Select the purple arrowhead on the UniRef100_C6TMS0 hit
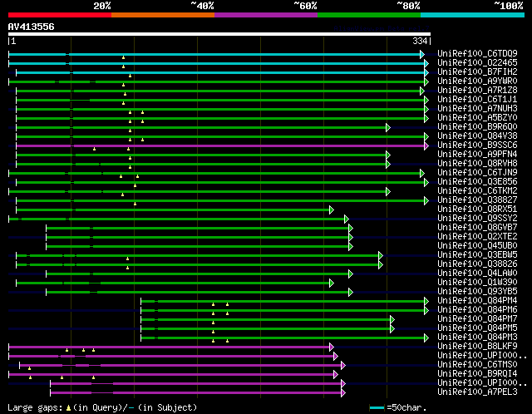 point(342,365)
